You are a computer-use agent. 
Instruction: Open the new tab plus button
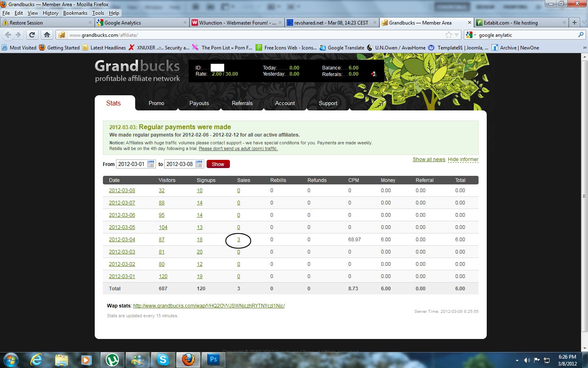point(574,22)
